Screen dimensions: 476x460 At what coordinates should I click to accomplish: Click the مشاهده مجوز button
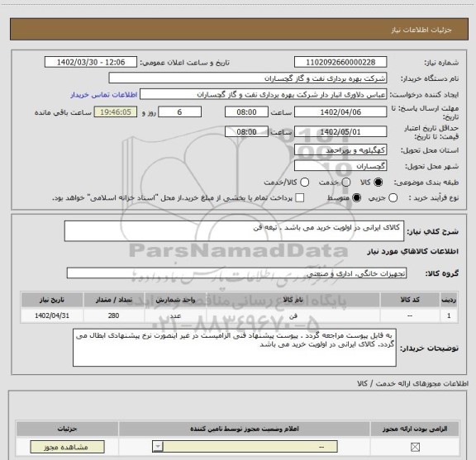(x=67, y=447)
